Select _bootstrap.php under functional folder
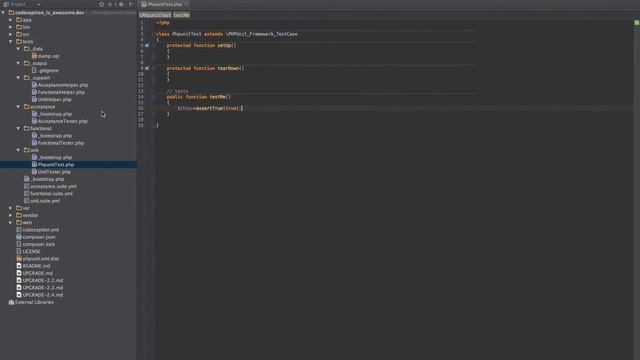 [55, 136]
